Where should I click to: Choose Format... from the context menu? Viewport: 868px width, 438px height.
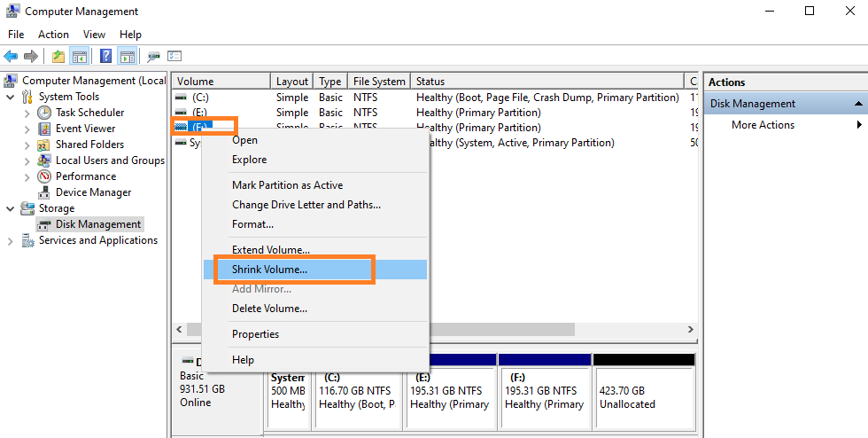point(315,224)
